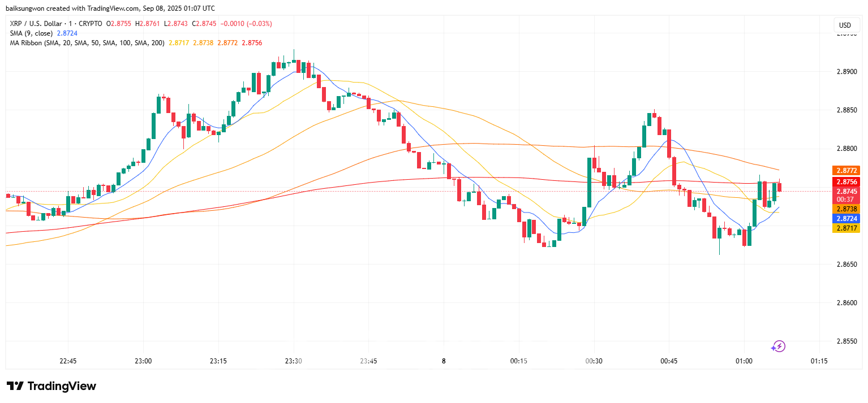Click the 2.8600 price scale label

click(845, 304)
